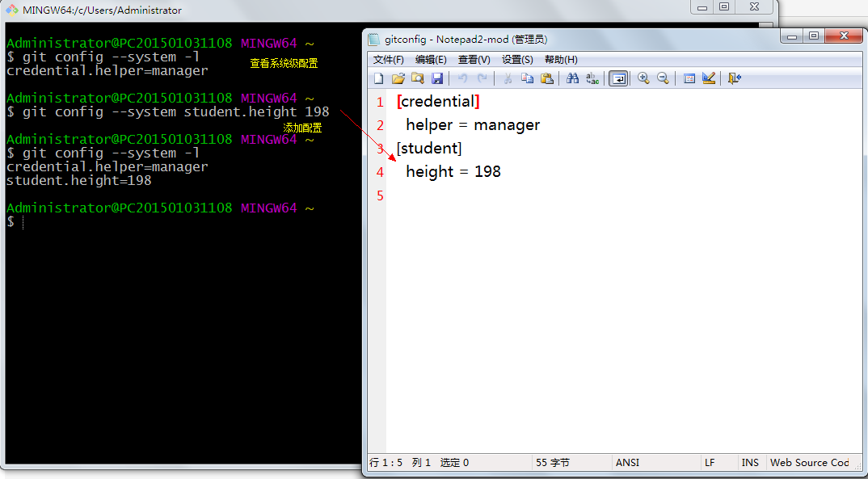Click the [student] section line
Screen dimensions: 868x479
point(429,149)
